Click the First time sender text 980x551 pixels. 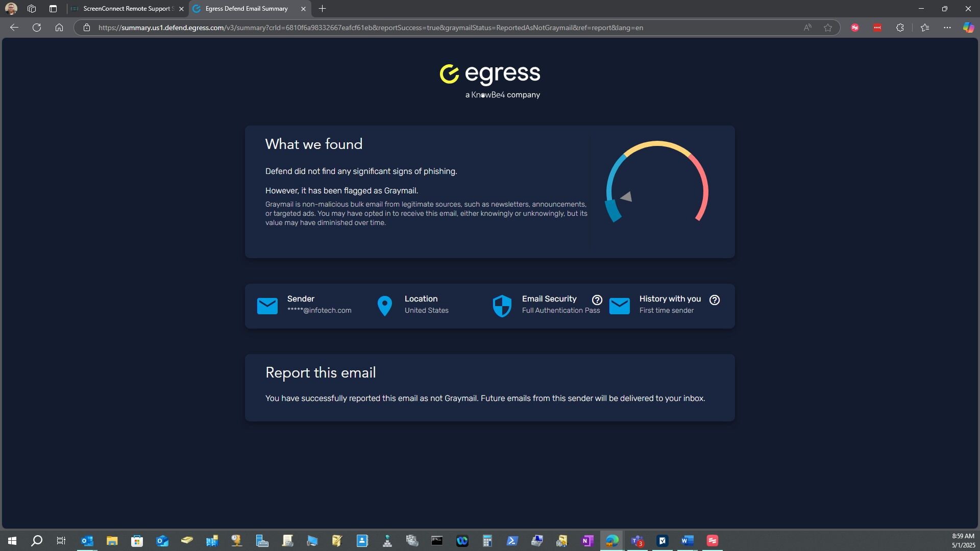[666, 310]
